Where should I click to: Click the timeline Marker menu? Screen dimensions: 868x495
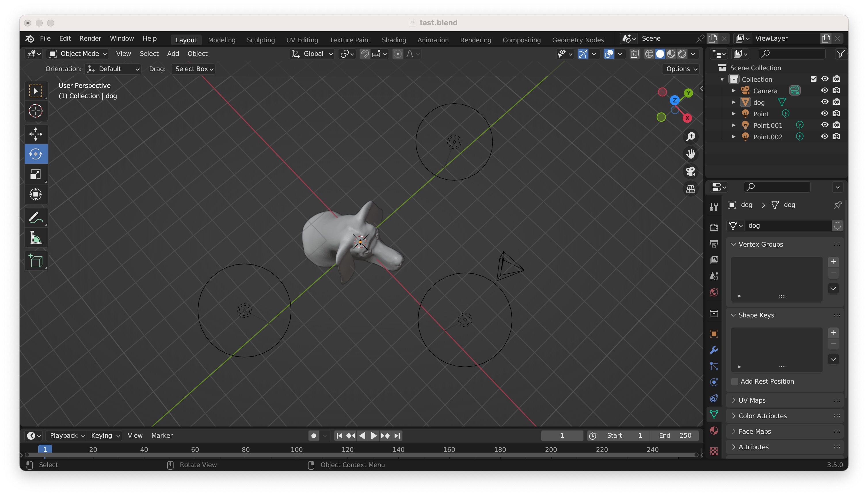tap(161, 435)
